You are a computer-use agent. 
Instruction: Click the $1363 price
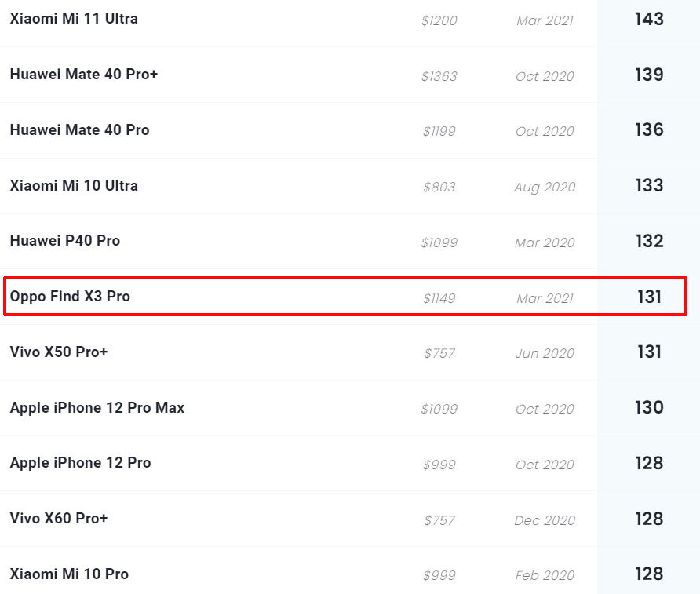[x=439, y=76]
